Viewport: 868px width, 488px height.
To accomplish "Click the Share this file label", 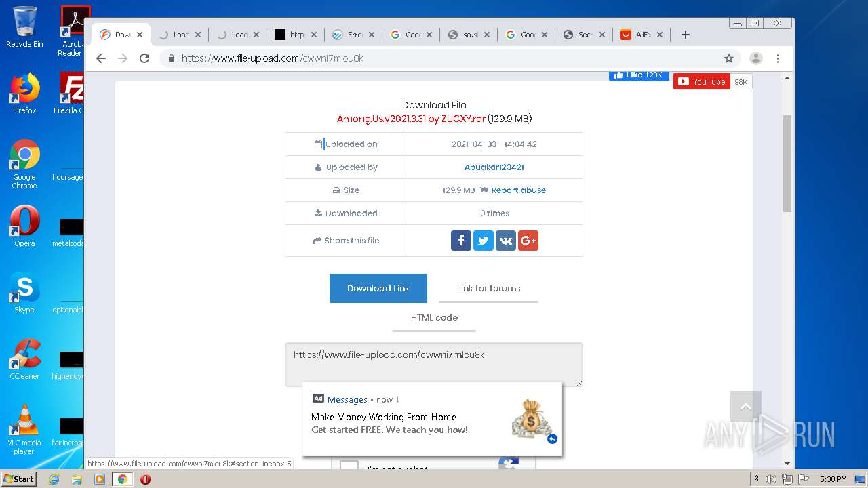I will pos(352,241).
